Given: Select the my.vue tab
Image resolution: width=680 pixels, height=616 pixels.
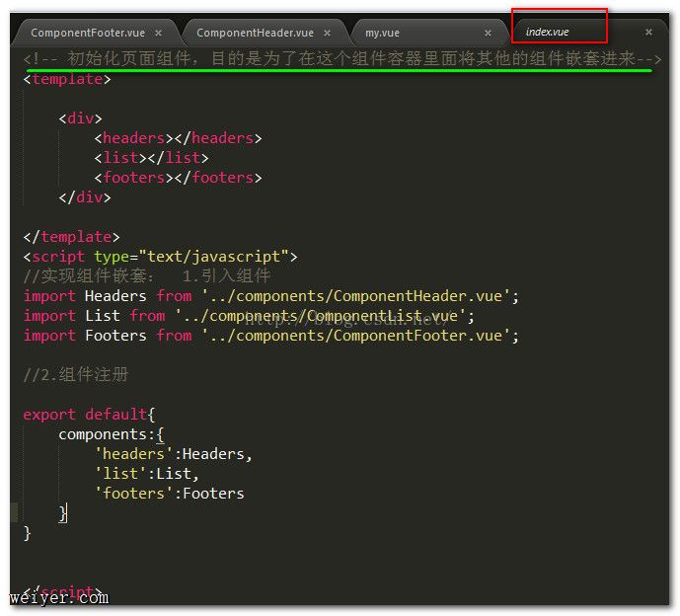Looking at the screenshot, I should [382, 33].
